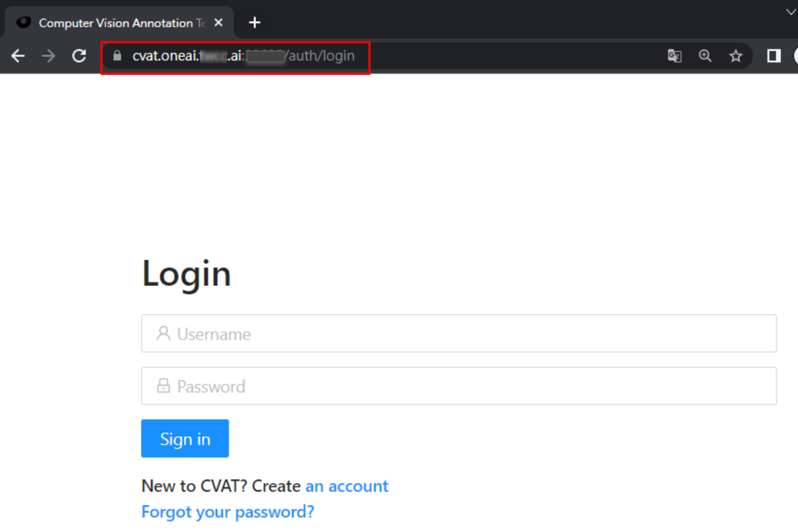Click the blue Sign in button
The width and height of the screenshot is (798, 532).
(x=185, y=438)
